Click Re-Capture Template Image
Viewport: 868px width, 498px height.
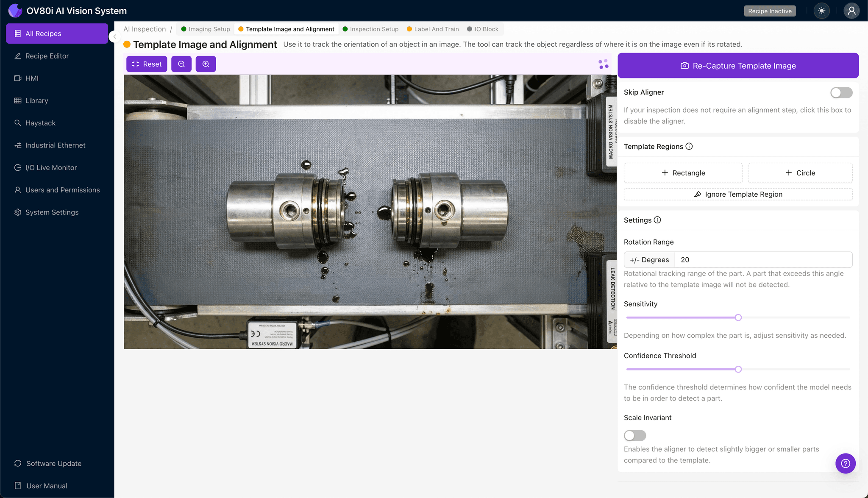pyautogui.click(x=738, y=66)
